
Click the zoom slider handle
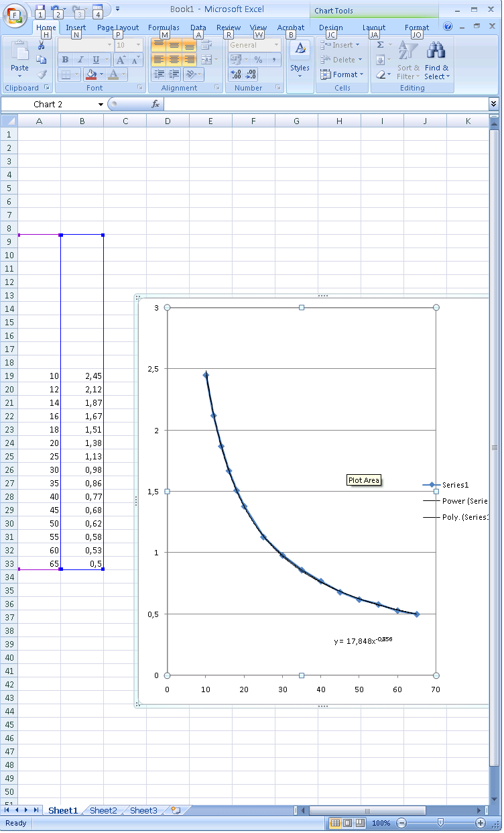(440, 823)
